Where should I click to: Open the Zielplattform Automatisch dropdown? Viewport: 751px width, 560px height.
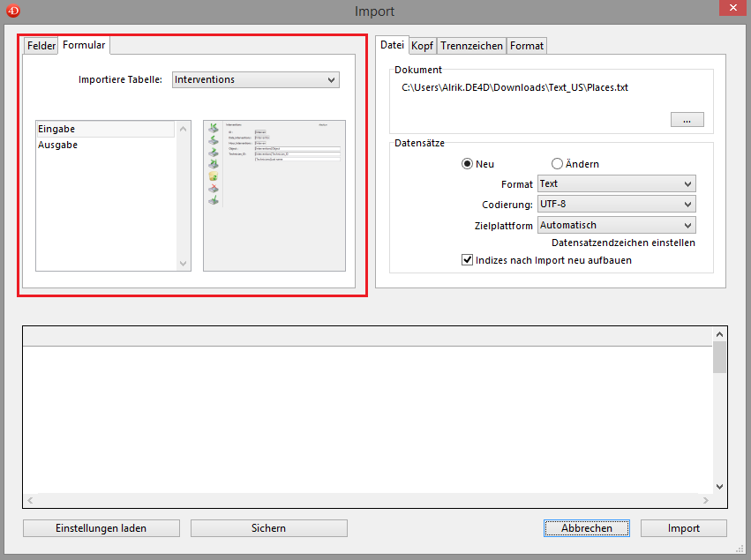point(616,225)
